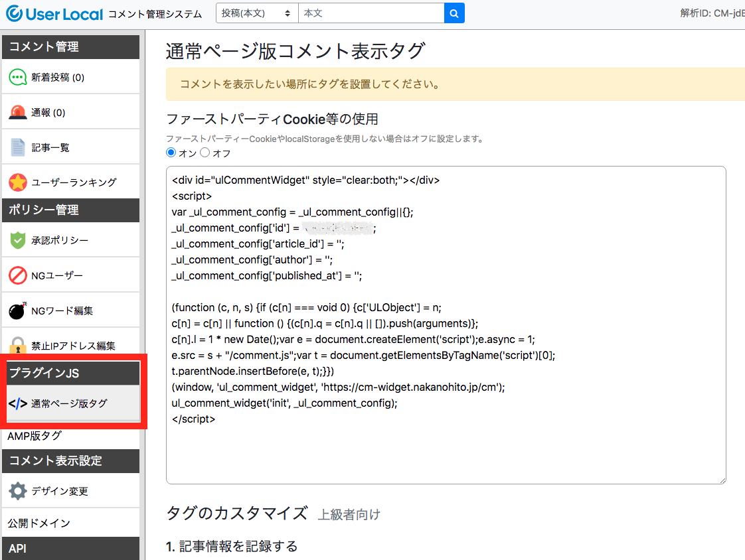This screenshot has height=560, width=745.
Task: Focus the 本文 search input field
Action: (371, 13)
